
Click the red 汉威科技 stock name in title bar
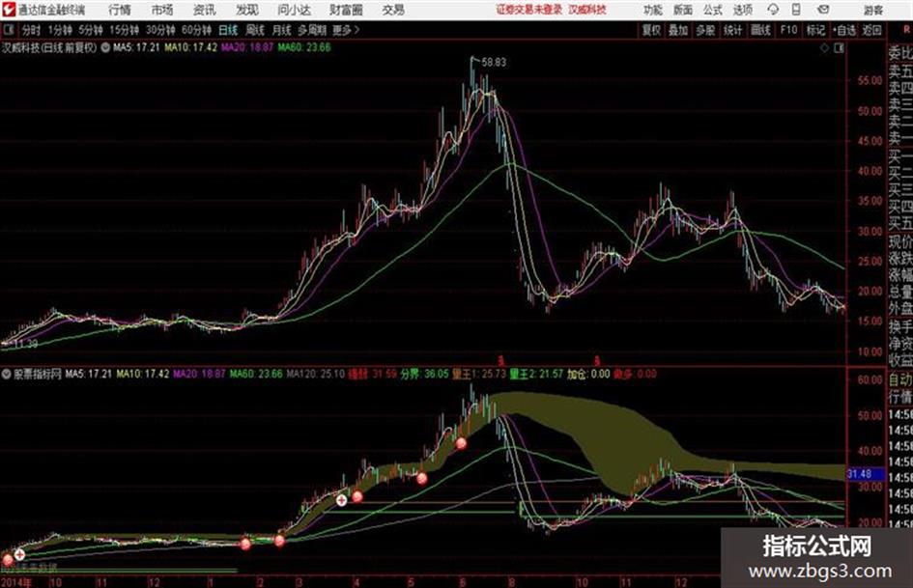point(587,10)
